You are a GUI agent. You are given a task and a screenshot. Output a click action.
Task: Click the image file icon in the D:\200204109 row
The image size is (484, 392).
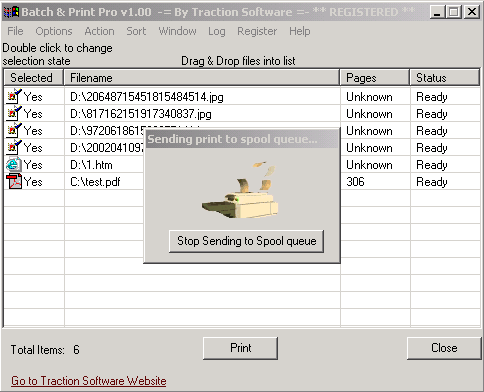14,147
